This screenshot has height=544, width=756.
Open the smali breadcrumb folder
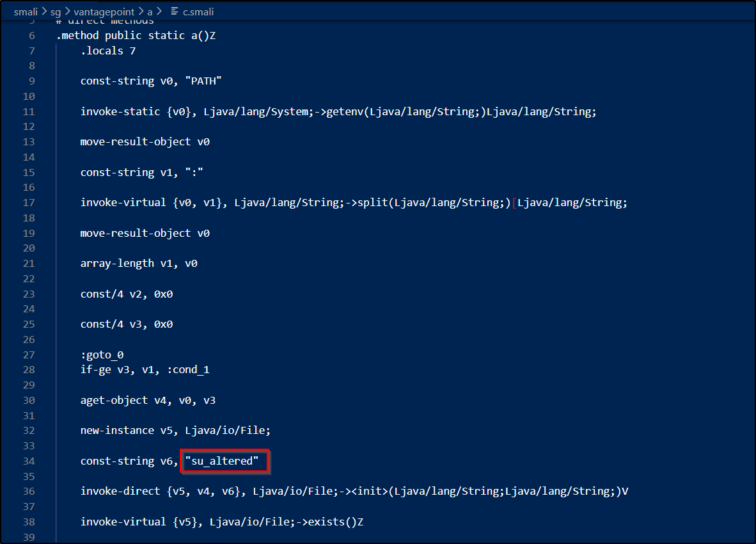26,12
